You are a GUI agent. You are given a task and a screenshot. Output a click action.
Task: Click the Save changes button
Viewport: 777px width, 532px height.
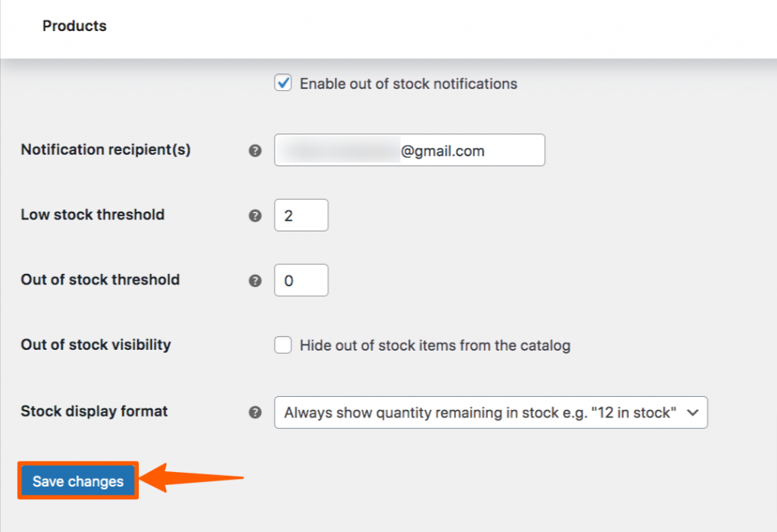pyautogui.click(x=78, y=481)
